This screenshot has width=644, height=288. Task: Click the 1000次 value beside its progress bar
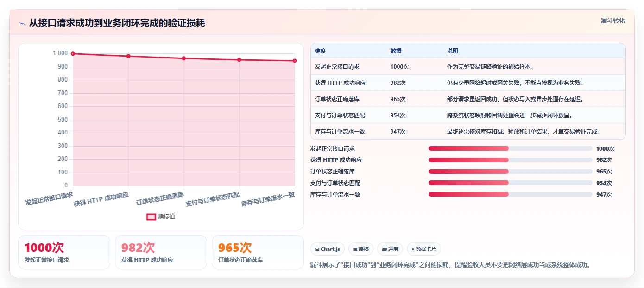coord(606,149)
